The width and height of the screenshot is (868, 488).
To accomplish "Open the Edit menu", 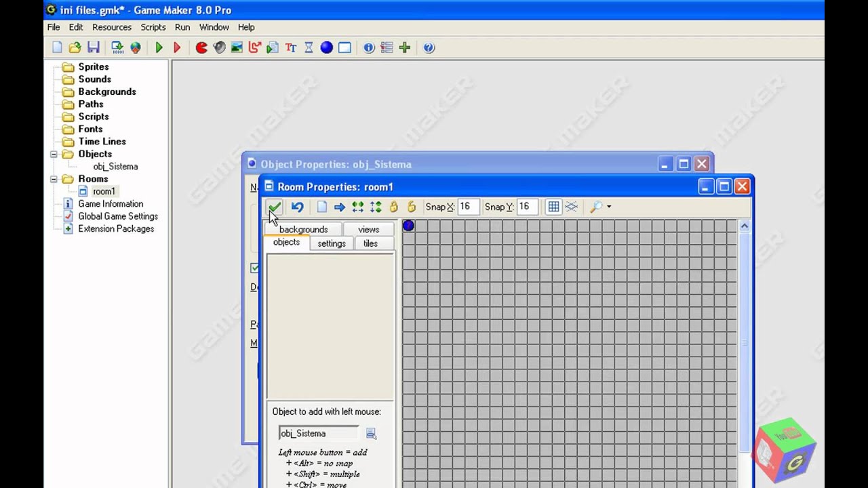I will (x=76, y=27).
